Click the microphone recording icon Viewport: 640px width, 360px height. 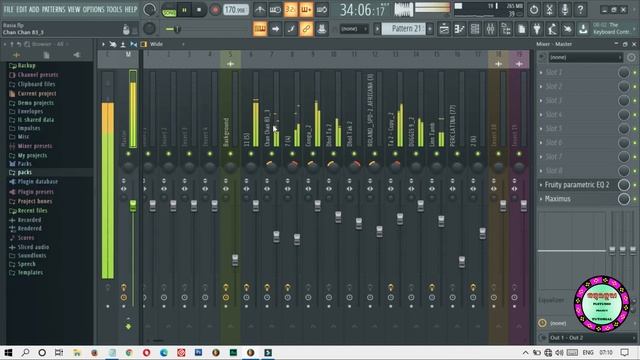565,10
